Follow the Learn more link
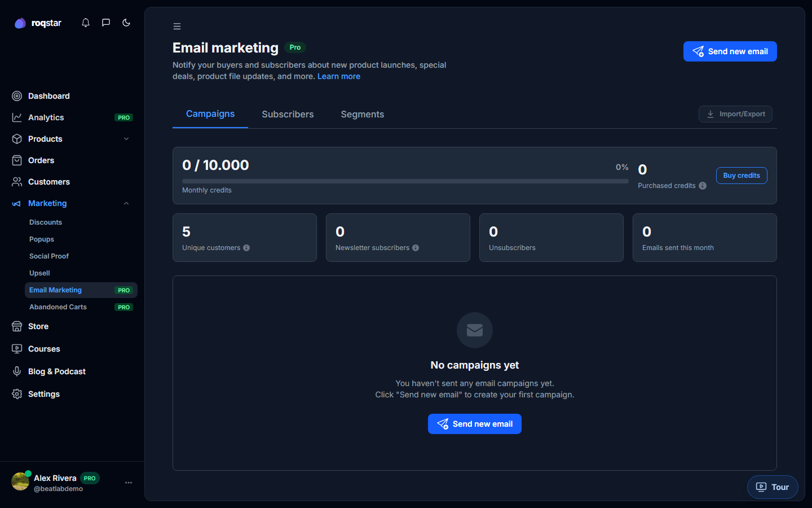Viewport: 812px width, 508px height. tap(339, 76)
